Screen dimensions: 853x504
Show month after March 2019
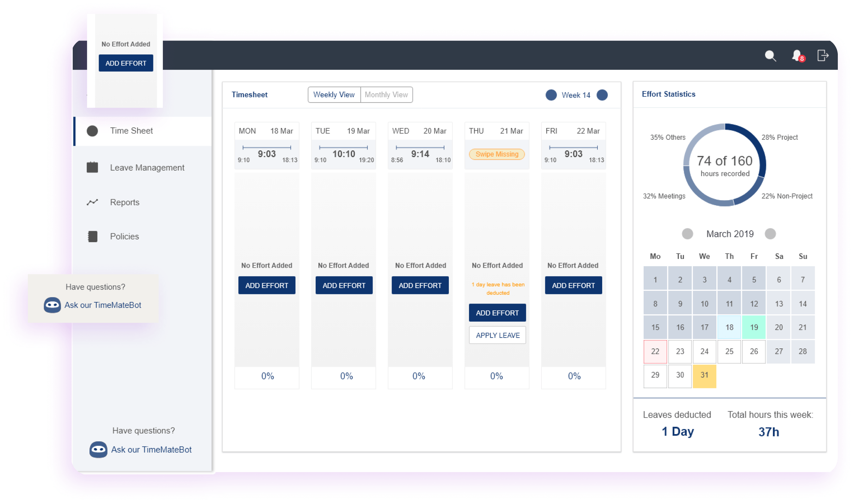tap(770, 234)
